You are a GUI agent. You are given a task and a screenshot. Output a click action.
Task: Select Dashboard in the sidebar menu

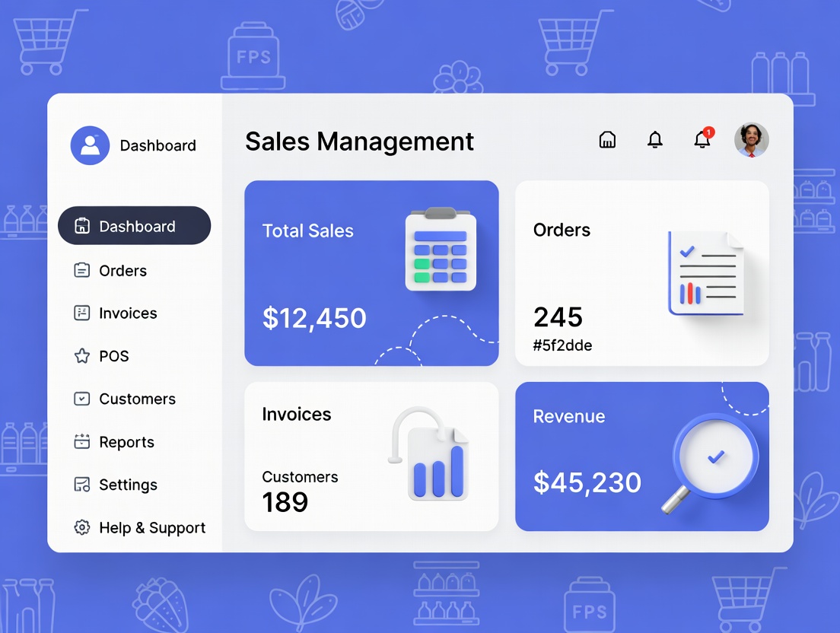(135, 226)
